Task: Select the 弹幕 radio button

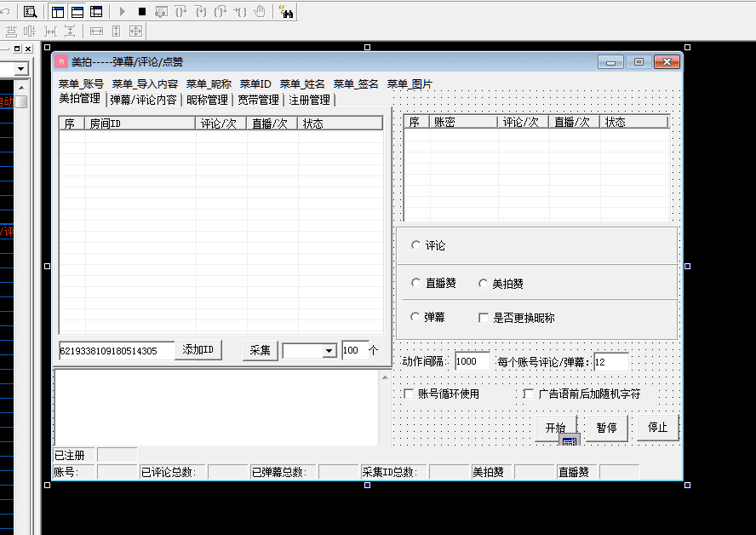Action: [416, 316]
